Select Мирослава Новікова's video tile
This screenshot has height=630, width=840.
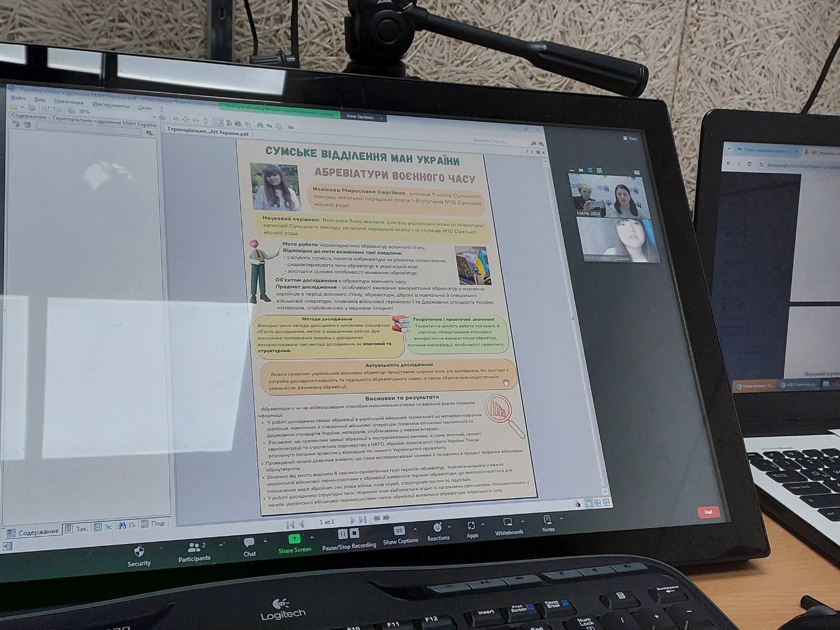coord(617,239)
